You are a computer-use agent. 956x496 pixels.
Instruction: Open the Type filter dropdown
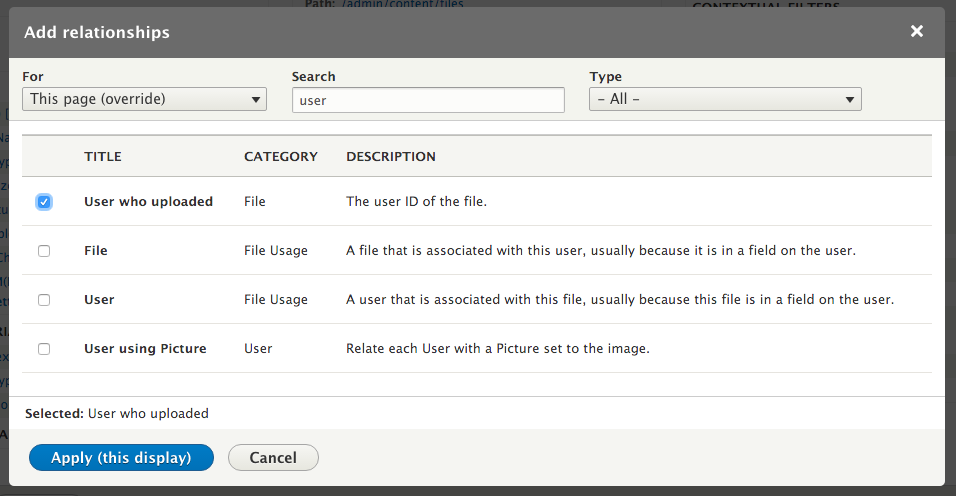click(725, 99)
